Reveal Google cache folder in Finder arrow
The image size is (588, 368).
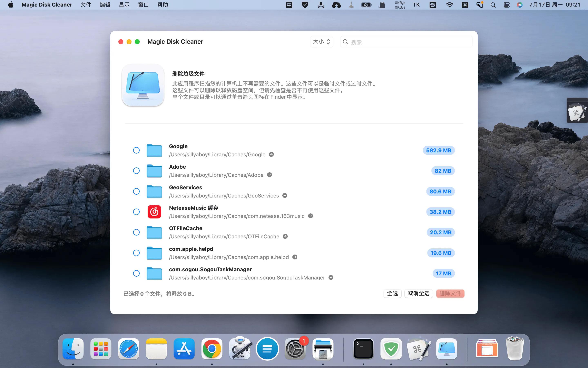[x=271, y=154]
